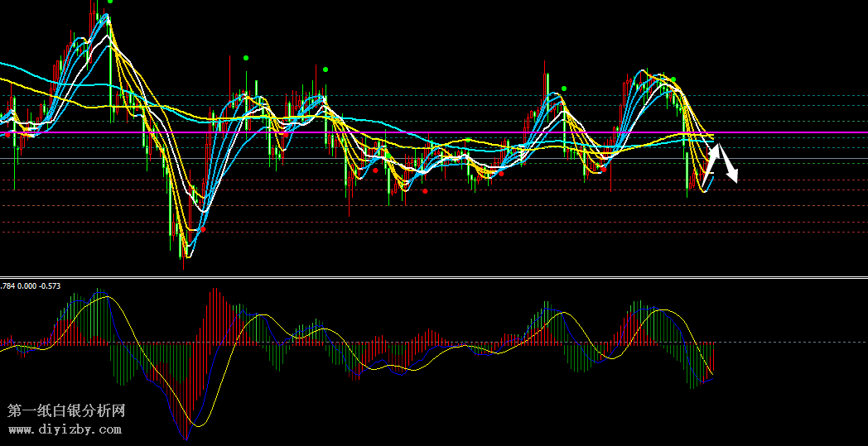Click the rightmost red signal dot
The width and height of the screenshot is (868, 446).
click(x=603, y=168)
